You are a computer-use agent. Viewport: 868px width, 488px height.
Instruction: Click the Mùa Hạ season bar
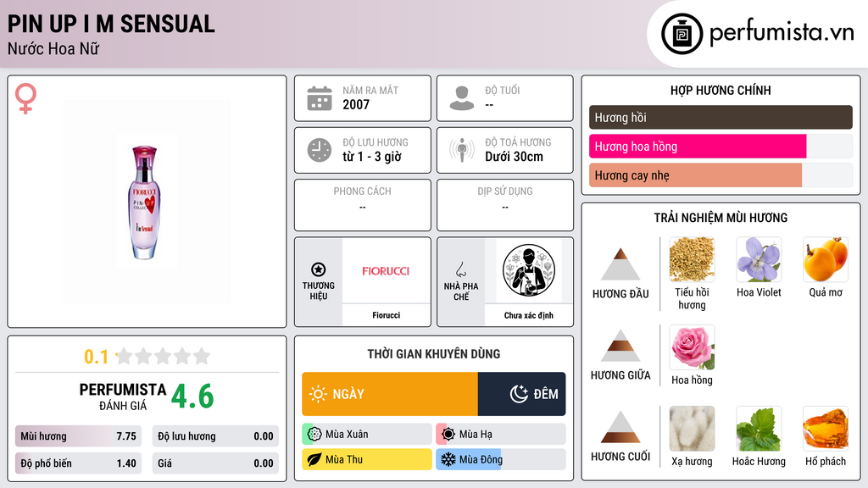pos(501,434)
